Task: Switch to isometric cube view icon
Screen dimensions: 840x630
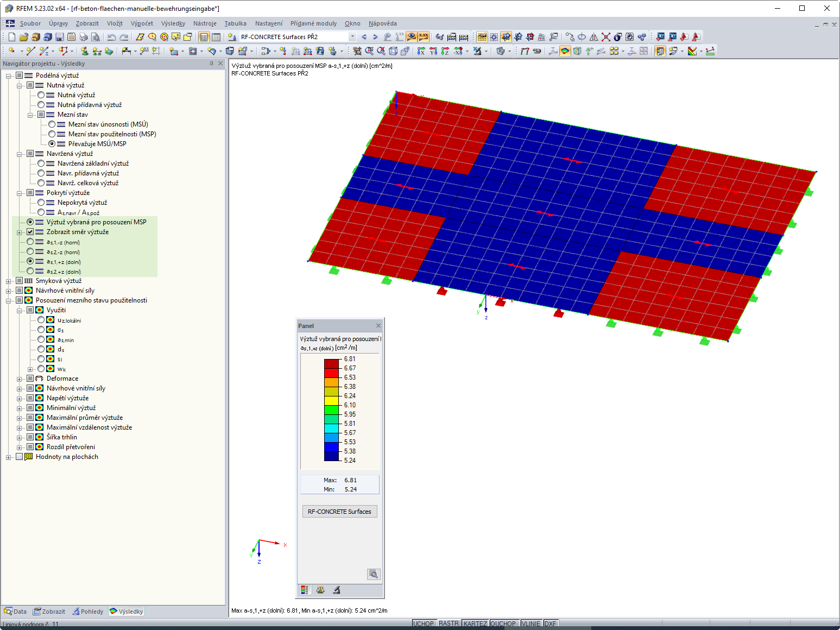Action: 393,51
